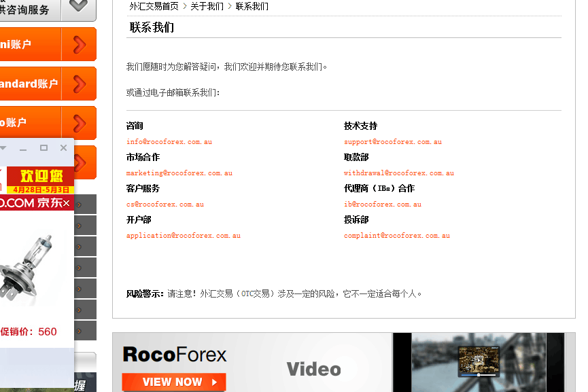This screenshot has height=392, width=588.
Task: Click the 取款部 section label
Action: pyautogui.click(x=356, y=157)
